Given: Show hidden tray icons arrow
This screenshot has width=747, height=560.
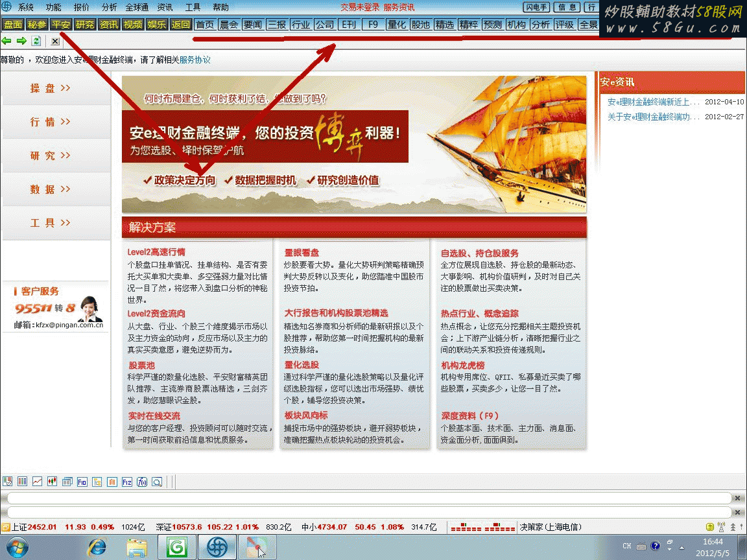Looking at the screenshot, I should (682, 547).
